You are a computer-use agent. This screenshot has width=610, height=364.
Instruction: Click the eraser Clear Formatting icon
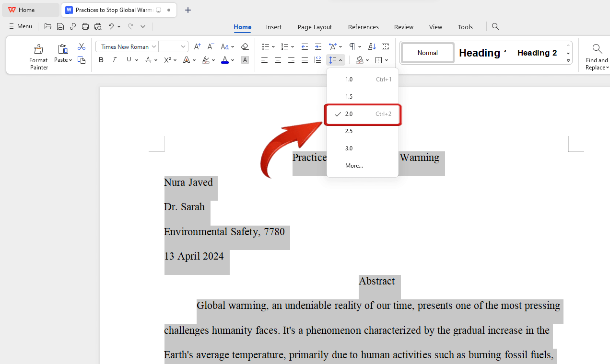pos(245,46)
